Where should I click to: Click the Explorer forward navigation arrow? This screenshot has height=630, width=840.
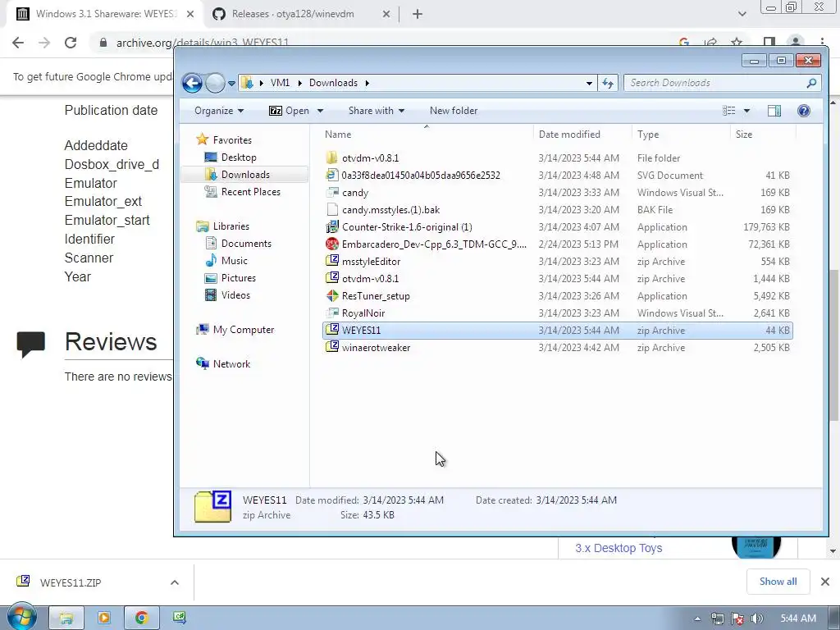(x=216, y=83)
